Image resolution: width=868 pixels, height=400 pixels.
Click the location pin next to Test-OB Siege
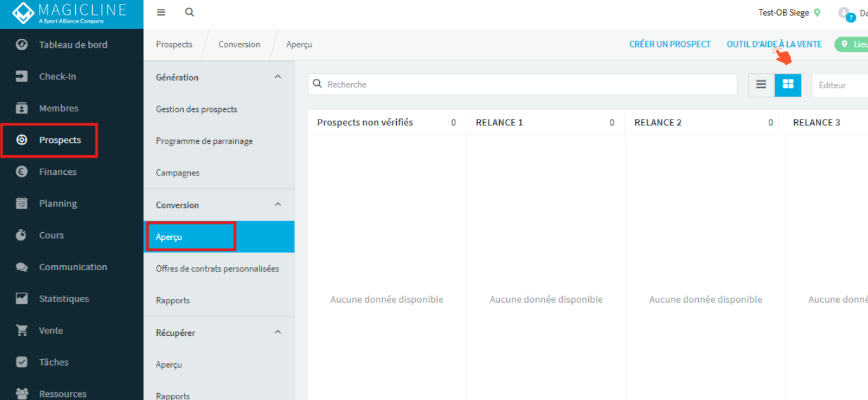point(817,13)
